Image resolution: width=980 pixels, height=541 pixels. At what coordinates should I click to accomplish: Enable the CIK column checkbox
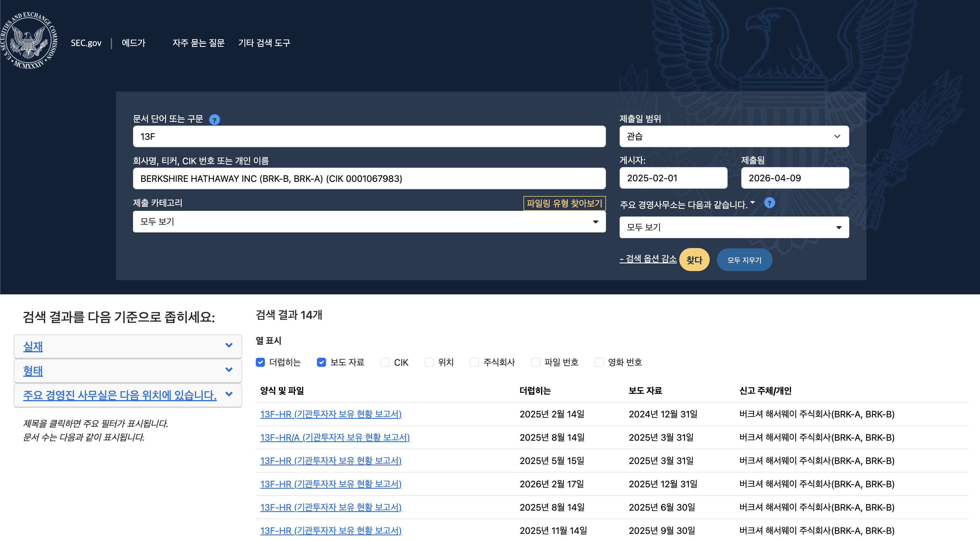385,362
